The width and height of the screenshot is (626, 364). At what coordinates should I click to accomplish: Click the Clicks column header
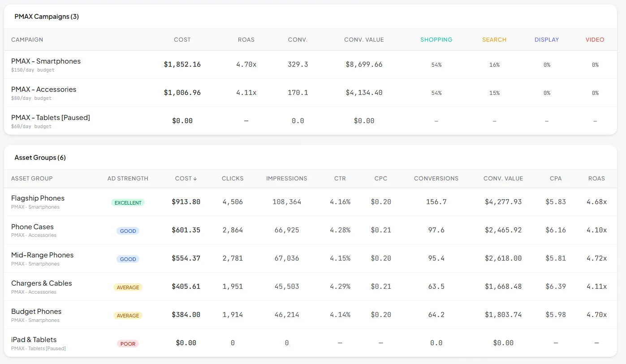tap(233, 178)
